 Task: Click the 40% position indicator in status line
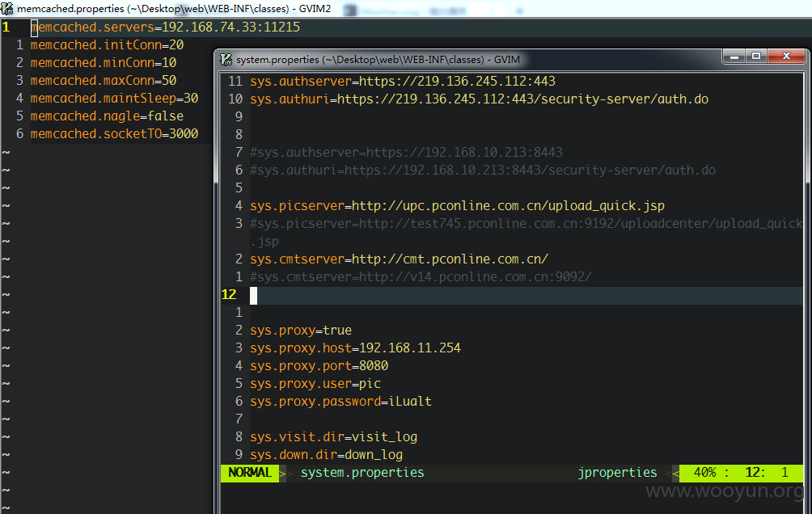[x=704, y=473]
